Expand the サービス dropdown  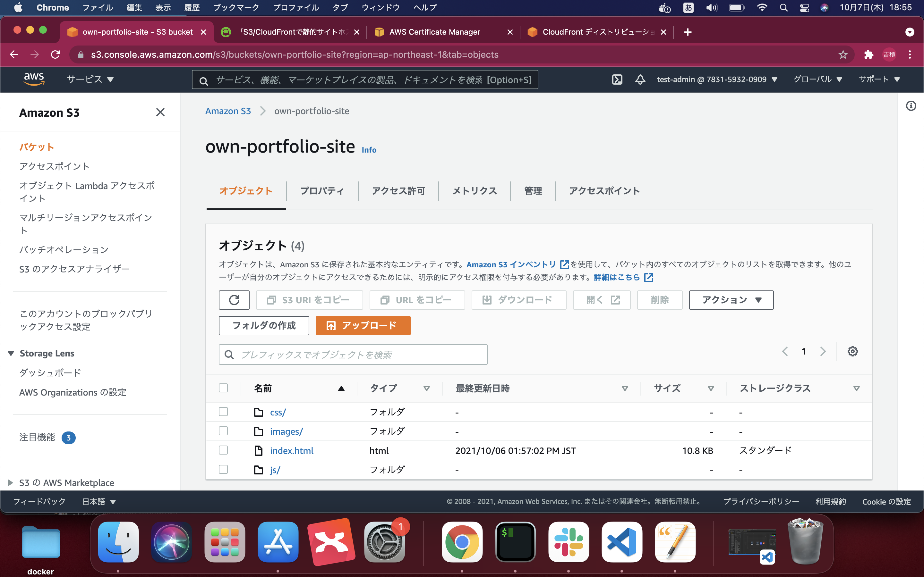click(x=90, y=79)
